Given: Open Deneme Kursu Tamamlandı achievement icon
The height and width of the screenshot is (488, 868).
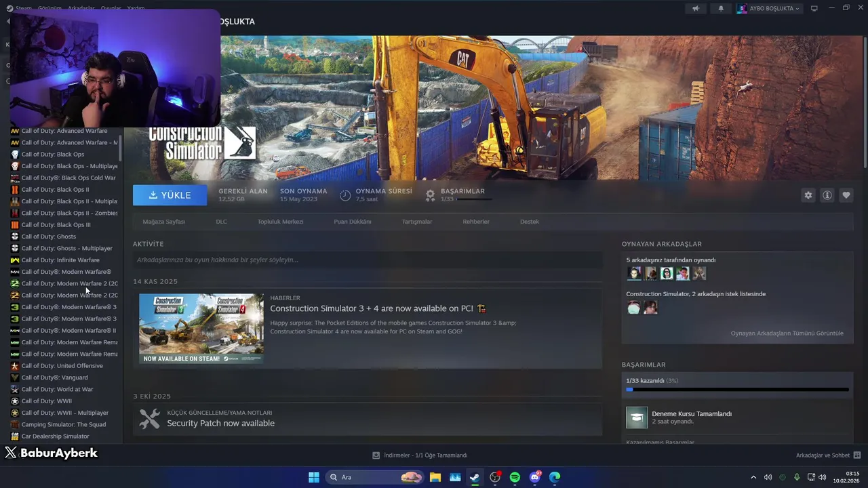Looking at the screenshot, I should (x=637, y=418).
